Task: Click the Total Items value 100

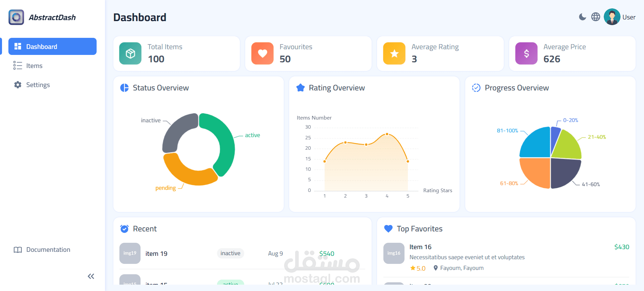Action: (156, 59)
